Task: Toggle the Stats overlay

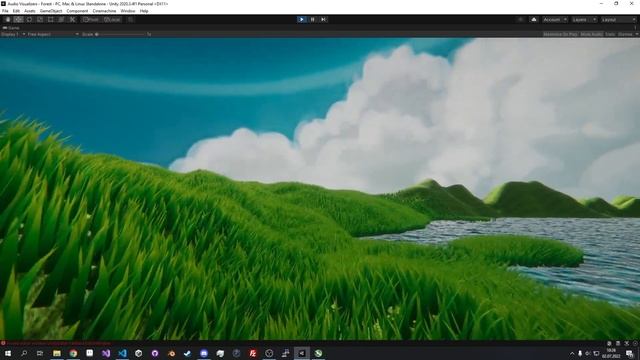Action: pos(610,34)
